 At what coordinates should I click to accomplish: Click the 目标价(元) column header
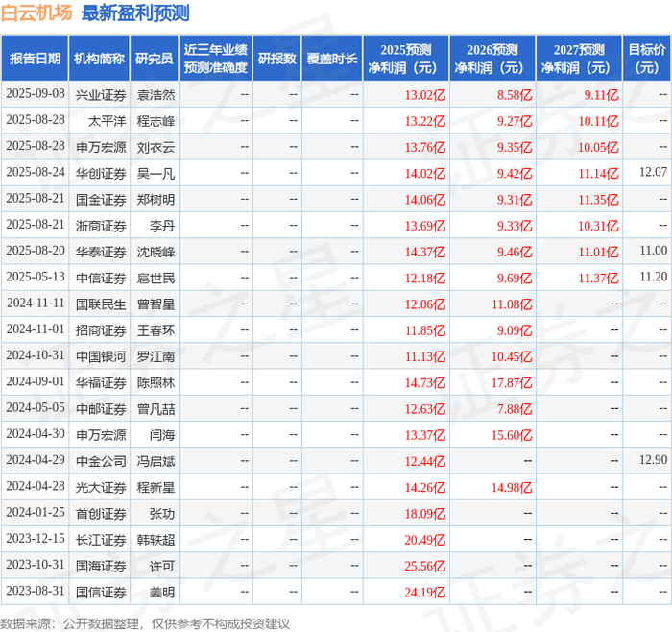coord(647,59)
